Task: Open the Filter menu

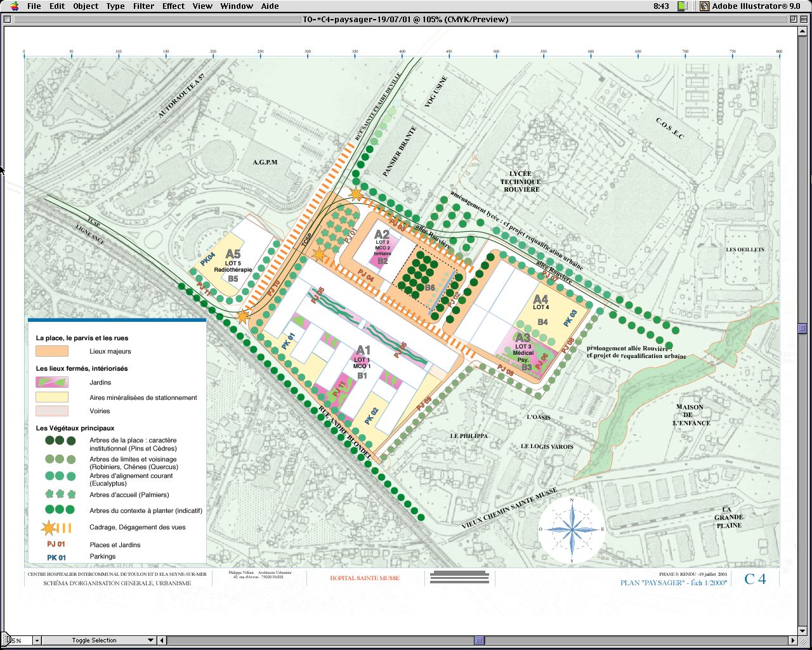Action: [x=143, y=6]
